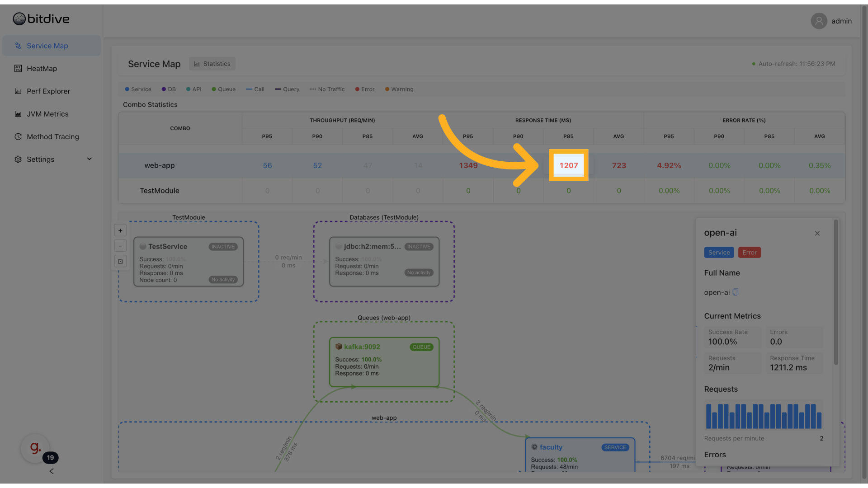868x488 pixels.
Task: Fit the service map to view
Action: (120, 261)
